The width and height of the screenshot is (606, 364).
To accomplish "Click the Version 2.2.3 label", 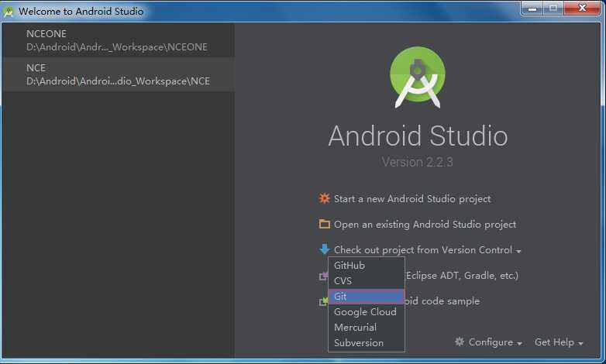I will click(418, 162).
